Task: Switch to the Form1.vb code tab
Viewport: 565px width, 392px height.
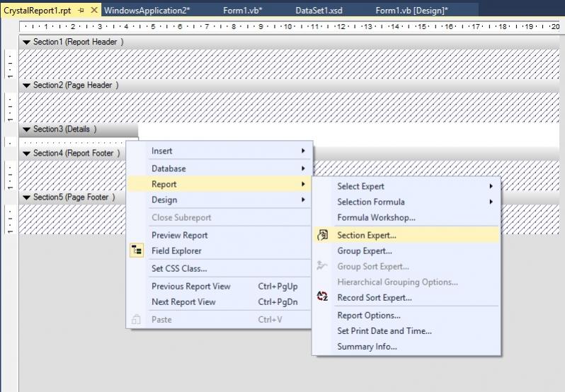Action: point(243,11)
